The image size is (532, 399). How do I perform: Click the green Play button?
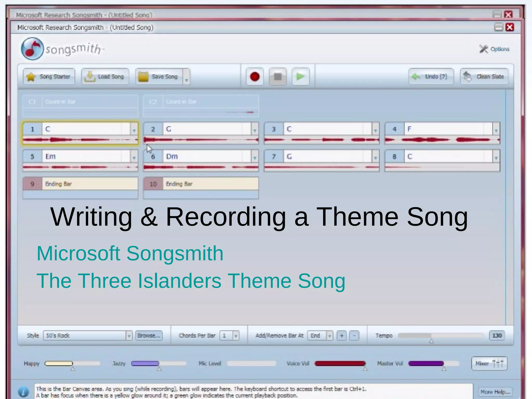click(x=301, y=77)
